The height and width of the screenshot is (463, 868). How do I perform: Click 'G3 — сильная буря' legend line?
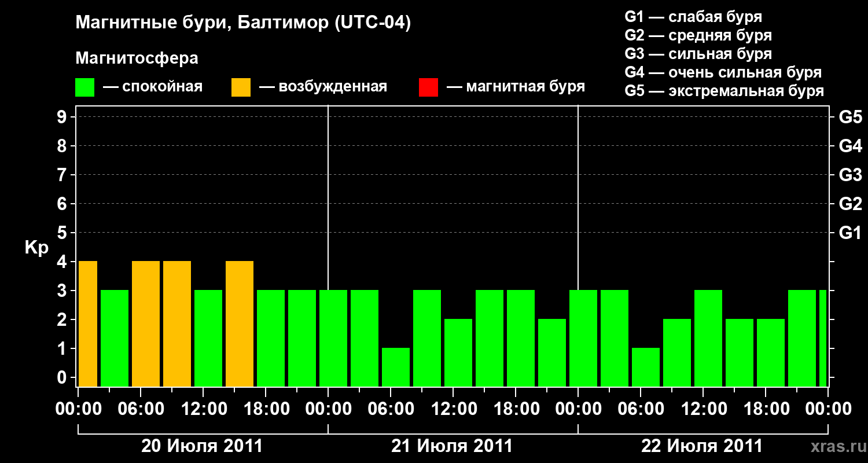click(698, 54)
